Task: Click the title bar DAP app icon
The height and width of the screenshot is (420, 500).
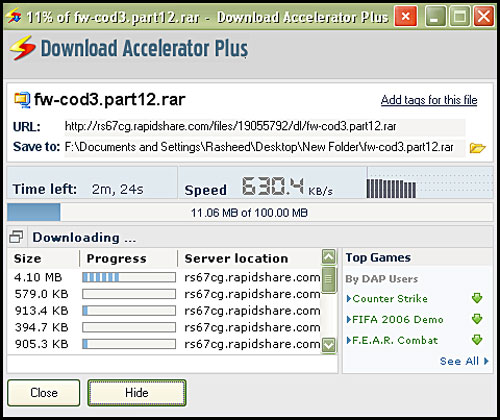Action: pos(14,16)
